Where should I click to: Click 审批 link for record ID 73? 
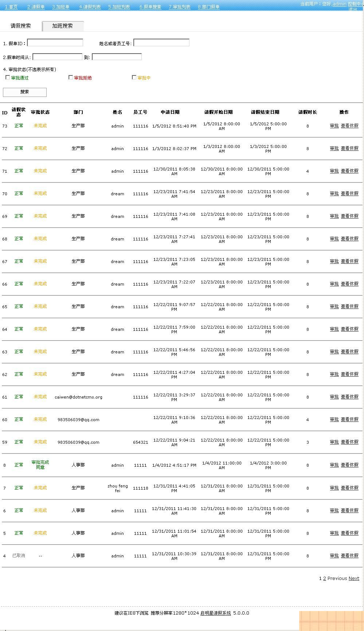click(334, 126)
